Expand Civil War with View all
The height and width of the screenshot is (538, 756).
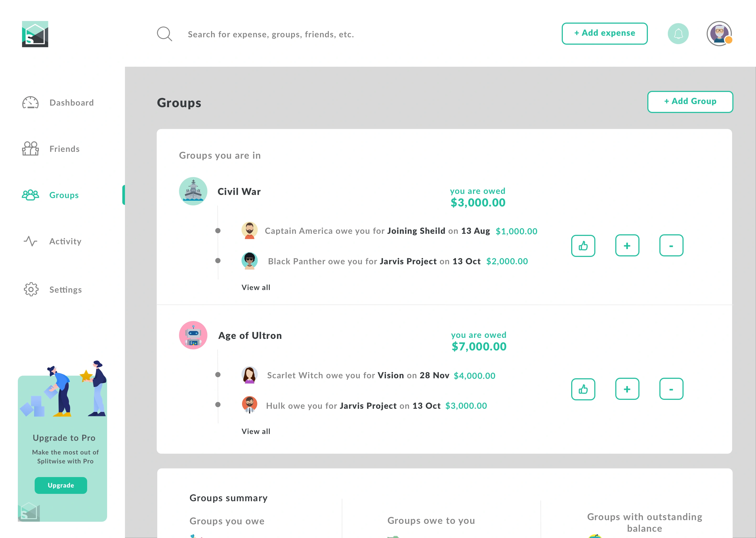[256, 288]
